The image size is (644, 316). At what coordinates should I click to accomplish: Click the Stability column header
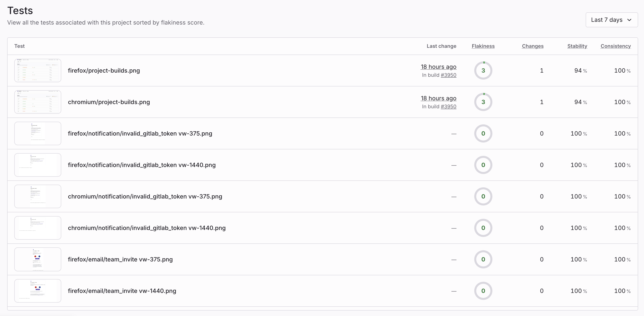pos(577,46)
